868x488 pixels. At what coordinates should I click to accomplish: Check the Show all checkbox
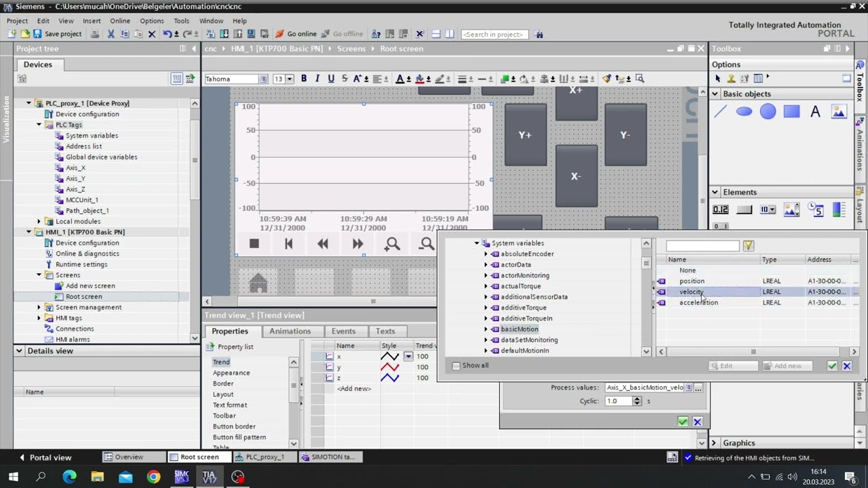pyautogui.click(x=456, y=365)
